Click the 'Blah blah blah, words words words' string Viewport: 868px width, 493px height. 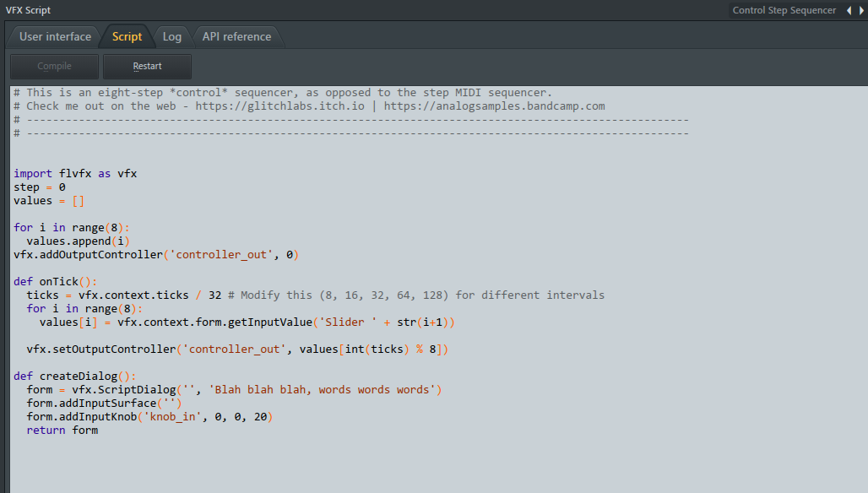pyautogui.click(x=322, y=389)
